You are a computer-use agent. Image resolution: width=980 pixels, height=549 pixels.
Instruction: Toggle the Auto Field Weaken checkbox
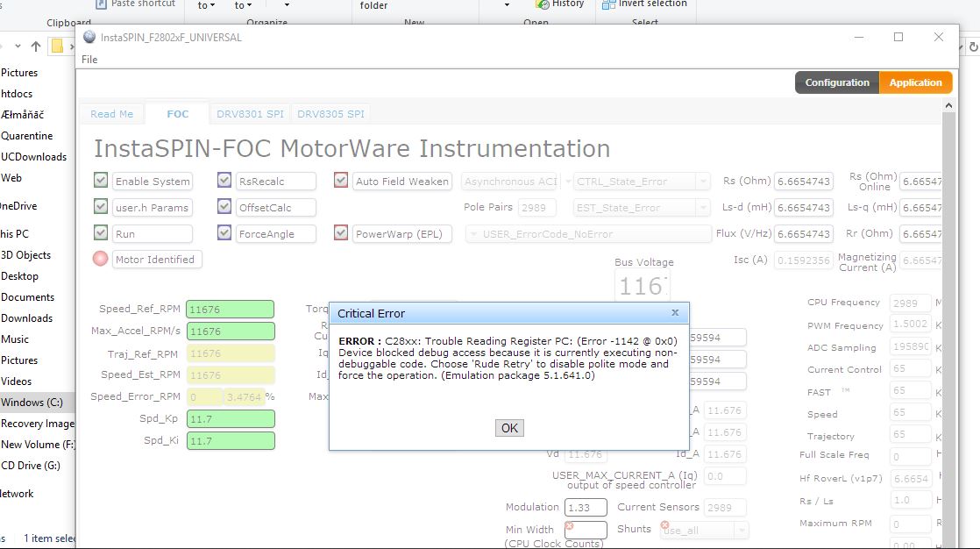coord(341,180)
